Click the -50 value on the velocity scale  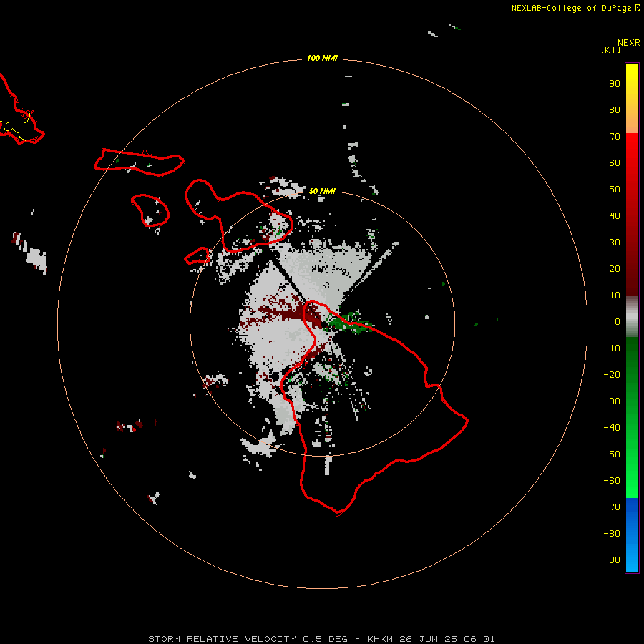click(612, 454)
